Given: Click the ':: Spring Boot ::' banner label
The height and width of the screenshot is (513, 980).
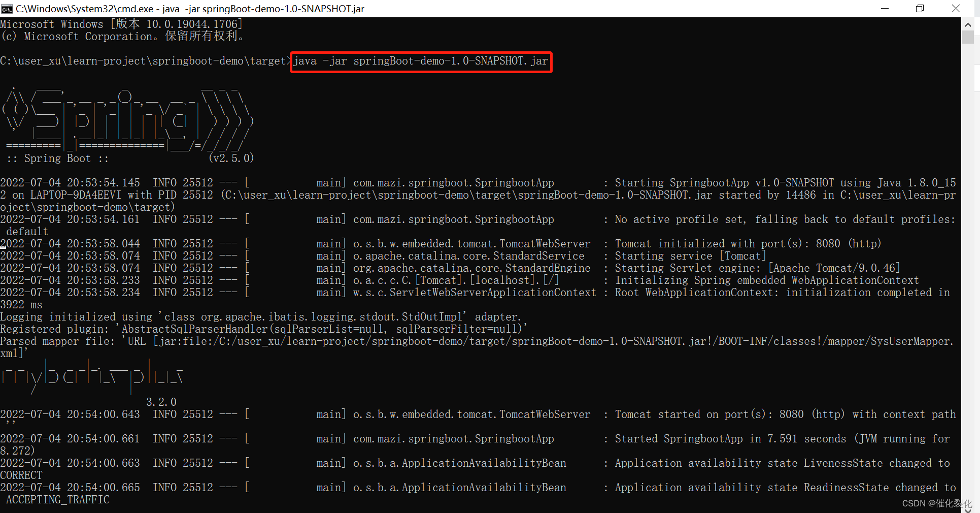Looking at the screenshot, I should pos(58,158).
